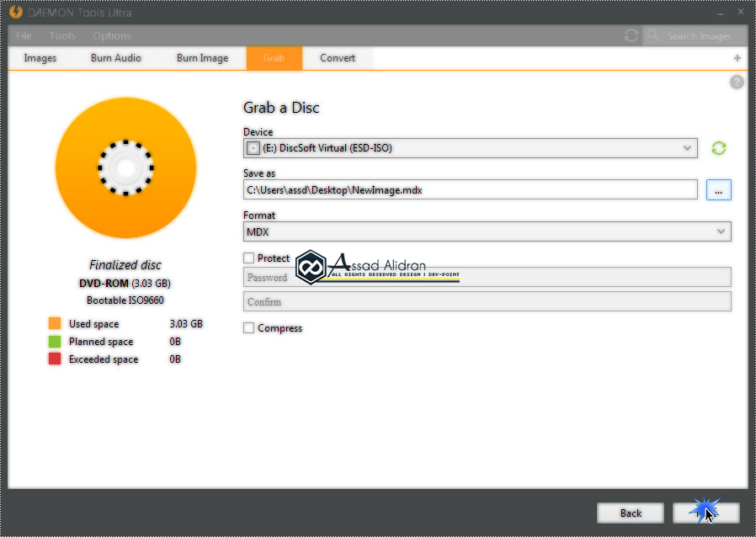Click the "Bootable ISO9660" text
Viewport: 756px width, 537px height.
125,300
